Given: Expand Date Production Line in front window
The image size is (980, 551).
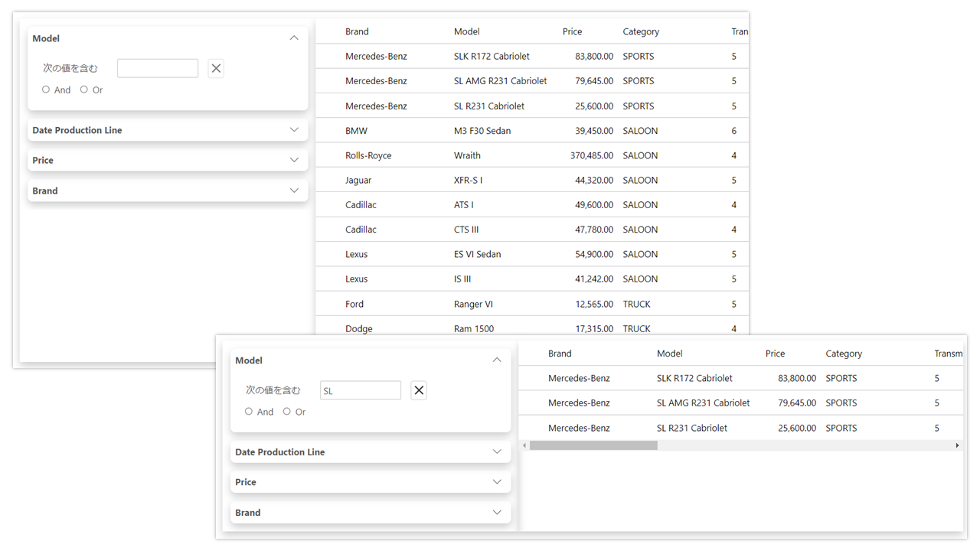Looking at the screenshot, I should 497,452.
